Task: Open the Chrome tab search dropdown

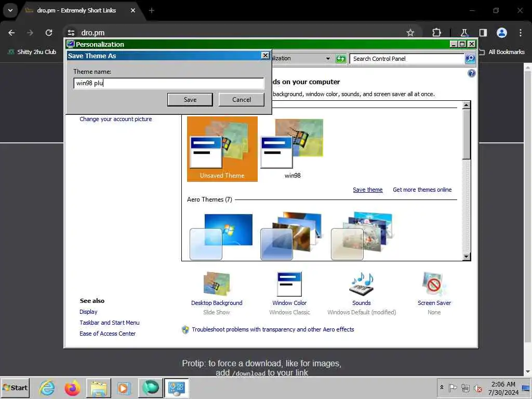Action: tap(10, 10)
